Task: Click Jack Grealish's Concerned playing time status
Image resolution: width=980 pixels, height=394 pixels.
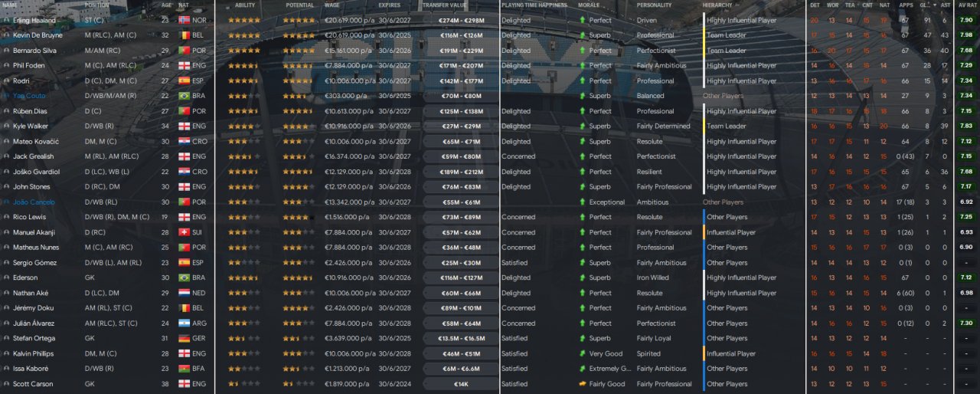Action: pyautogui.click(x=518, y=156)
